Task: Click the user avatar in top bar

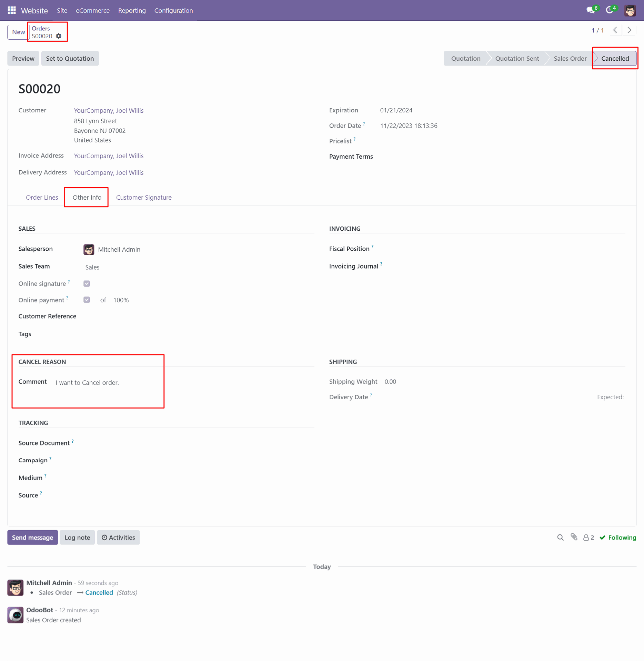Action: click(x=630, y=10)
